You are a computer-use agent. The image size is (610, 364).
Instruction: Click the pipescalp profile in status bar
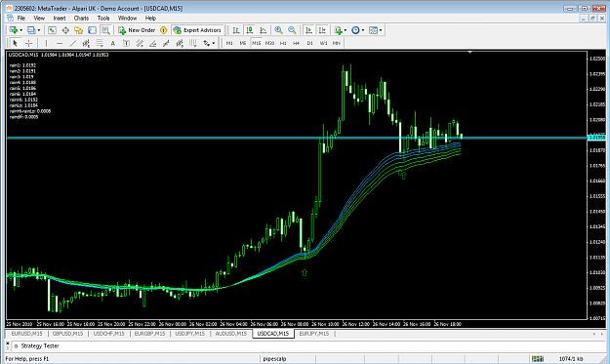click(274, 358)
